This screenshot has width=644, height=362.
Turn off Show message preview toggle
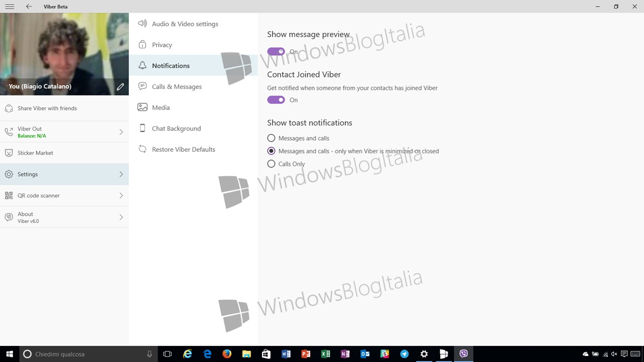coord(276,51)
